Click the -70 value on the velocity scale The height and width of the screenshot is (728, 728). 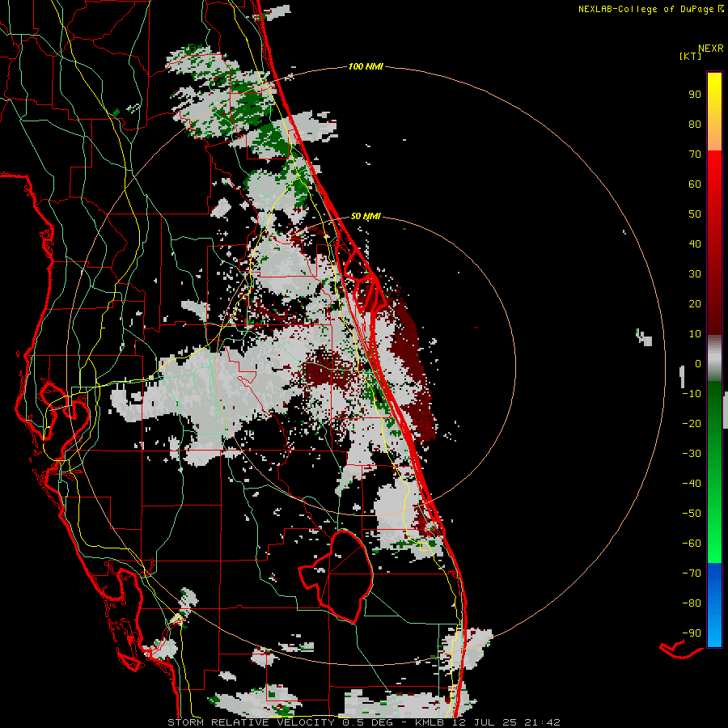coord(692,574)
